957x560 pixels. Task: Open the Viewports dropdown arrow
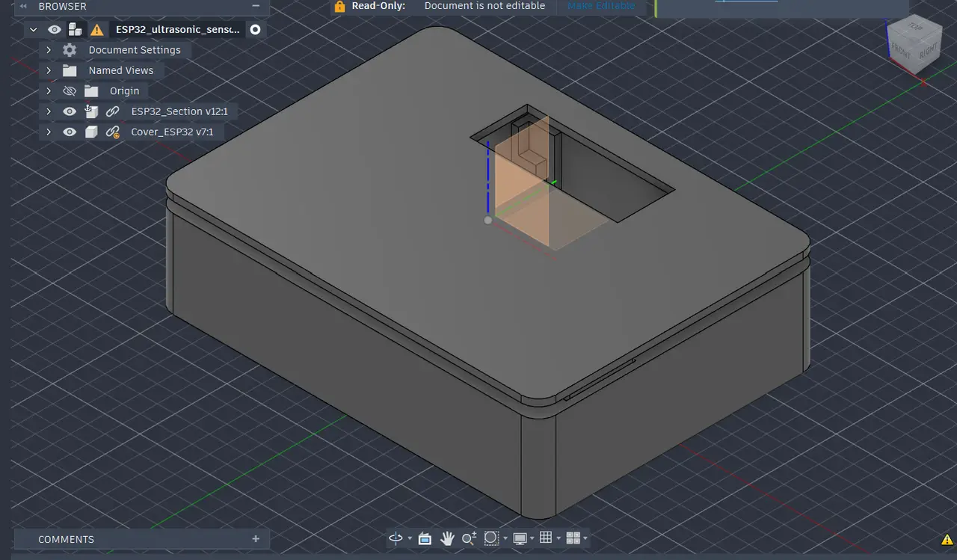[x=585, y=539]
